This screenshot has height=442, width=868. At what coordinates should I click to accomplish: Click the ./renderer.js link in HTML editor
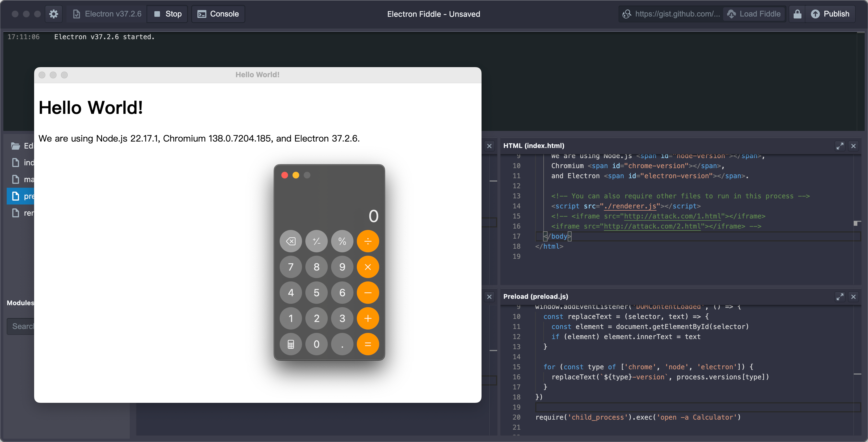(630, 206)
